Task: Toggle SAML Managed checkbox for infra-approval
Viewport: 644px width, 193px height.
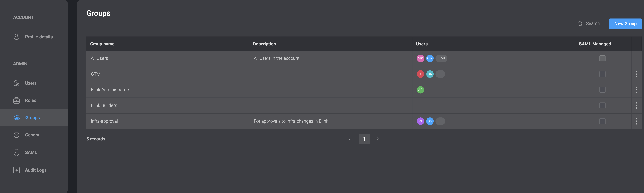Action: point(602,121)
